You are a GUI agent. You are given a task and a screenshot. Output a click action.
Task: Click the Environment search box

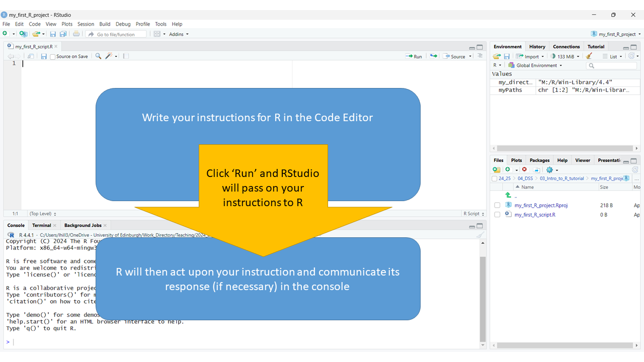pos(612,65)
